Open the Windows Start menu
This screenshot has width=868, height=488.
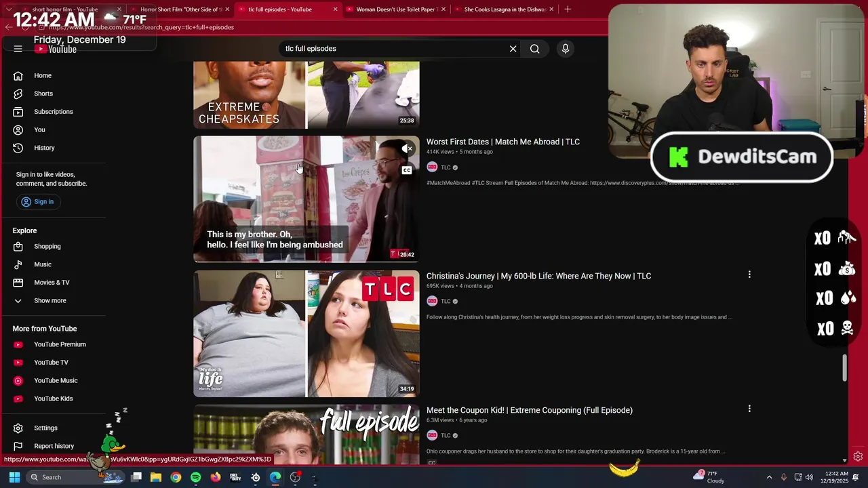[x=14, y=477]
